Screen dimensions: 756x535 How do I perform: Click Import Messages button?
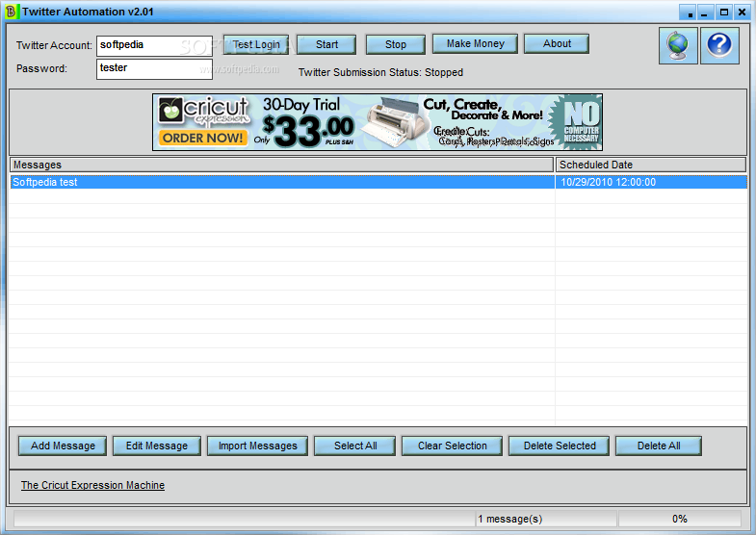(257, 446)
